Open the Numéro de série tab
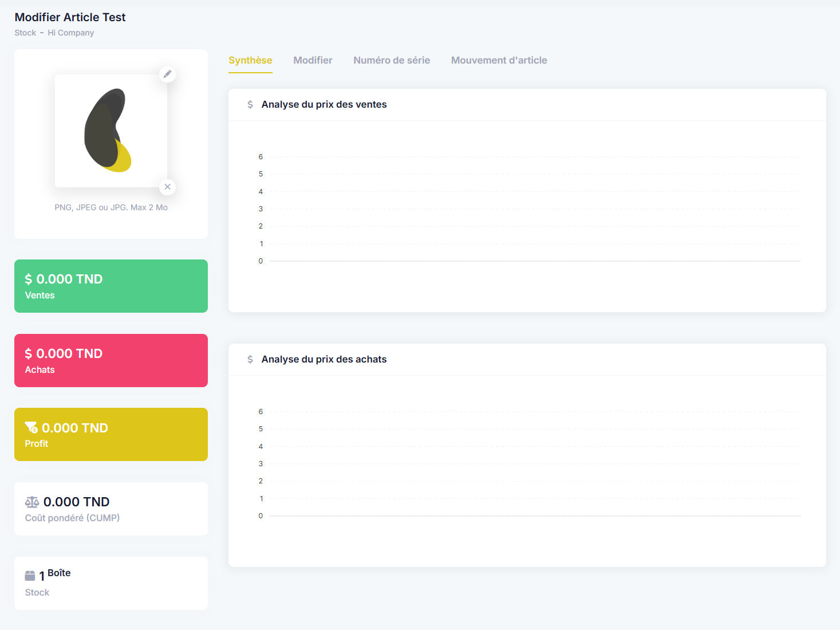Viewport: 840px width, 630px height. click(x=392, y=60)
